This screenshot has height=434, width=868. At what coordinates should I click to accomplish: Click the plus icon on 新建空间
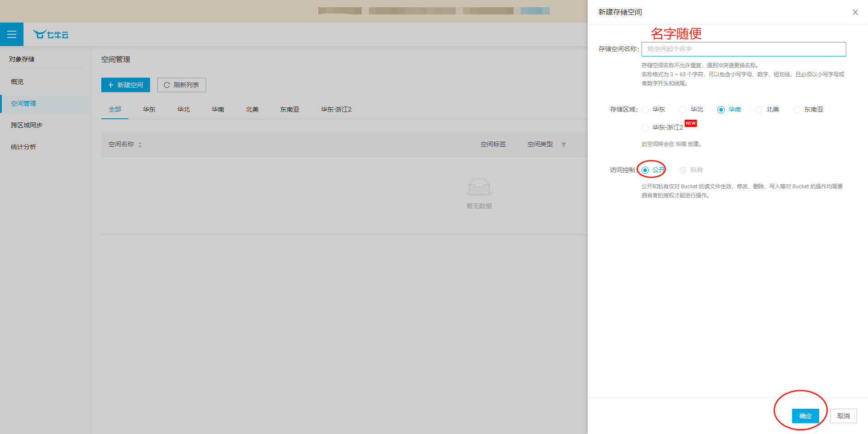pos(111,84)
